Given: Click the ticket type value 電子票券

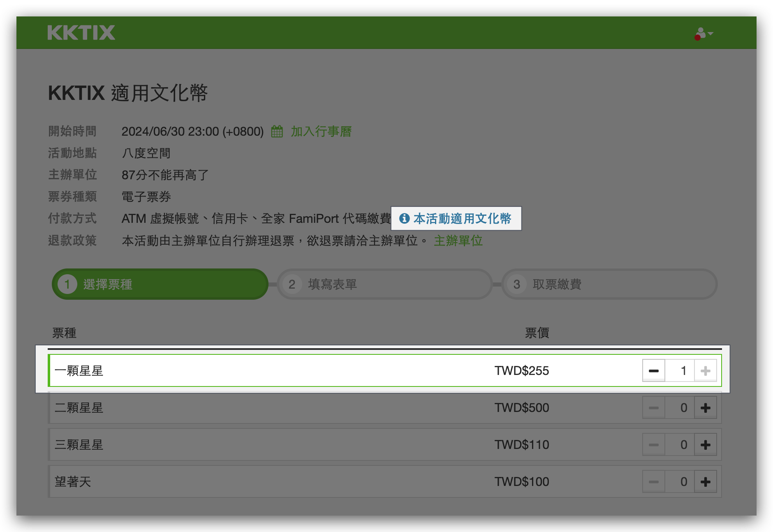Looking at the screenshot, I should pyautogui.click(x=146, y=197).
